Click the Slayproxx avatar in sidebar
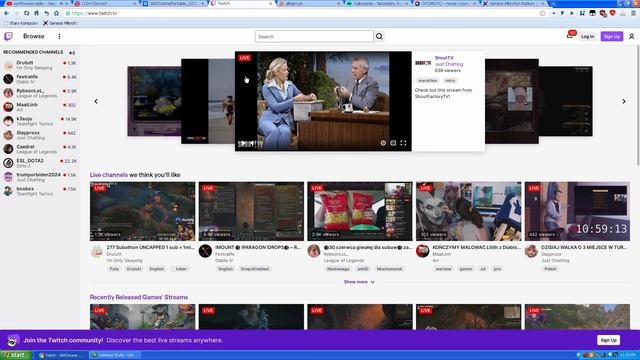Viewport: 640px width, 360px height. [8, 135]
